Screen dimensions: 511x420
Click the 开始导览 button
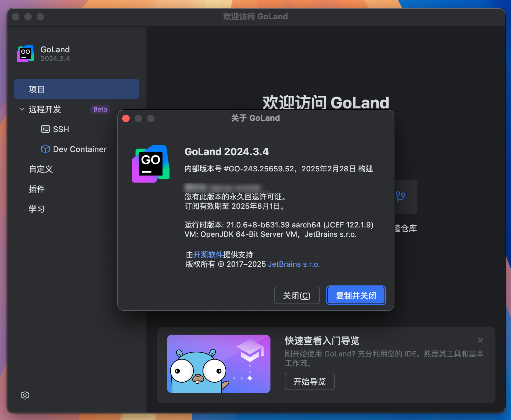(310, 381)
